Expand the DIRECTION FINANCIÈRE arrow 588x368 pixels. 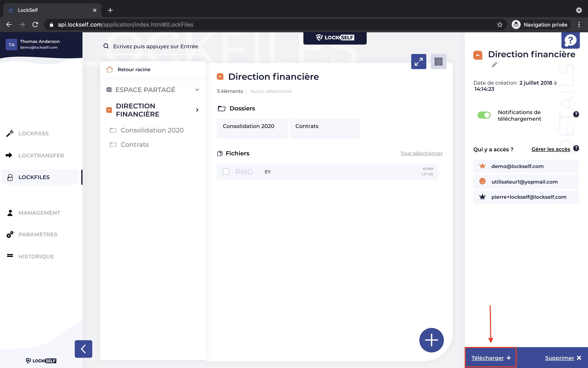[x=197, y=110]
